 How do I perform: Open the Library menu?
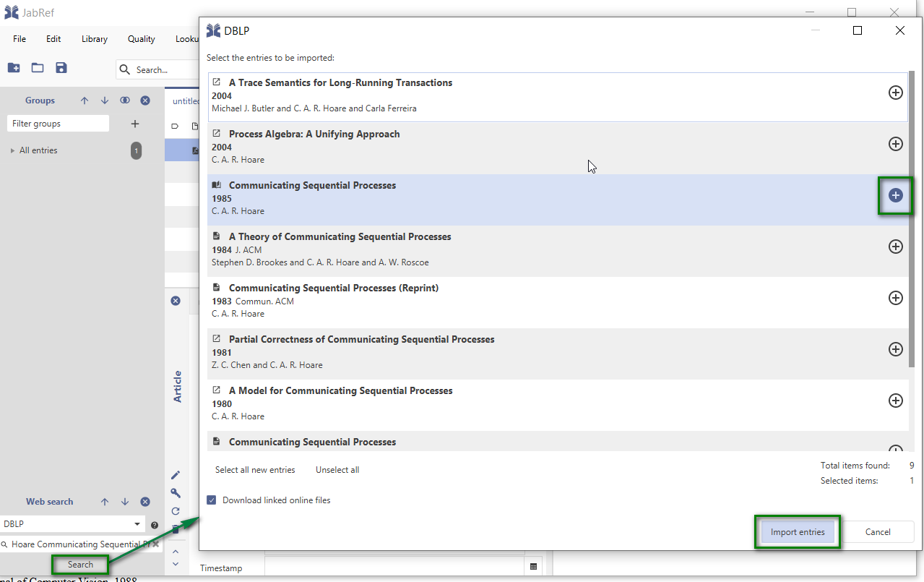click(x=95, y=39)
